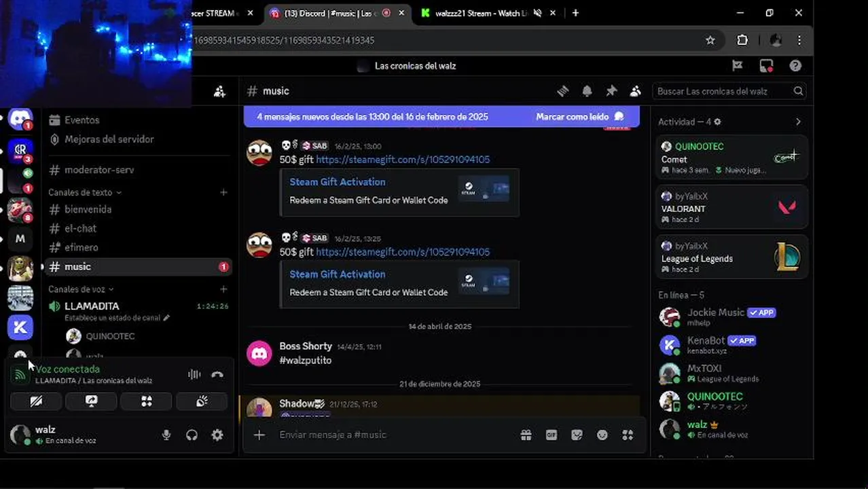The height and width of the screenshot is (489, 868).
Task: Create channel plus next to Canales de voz
Action: point(223,289)
